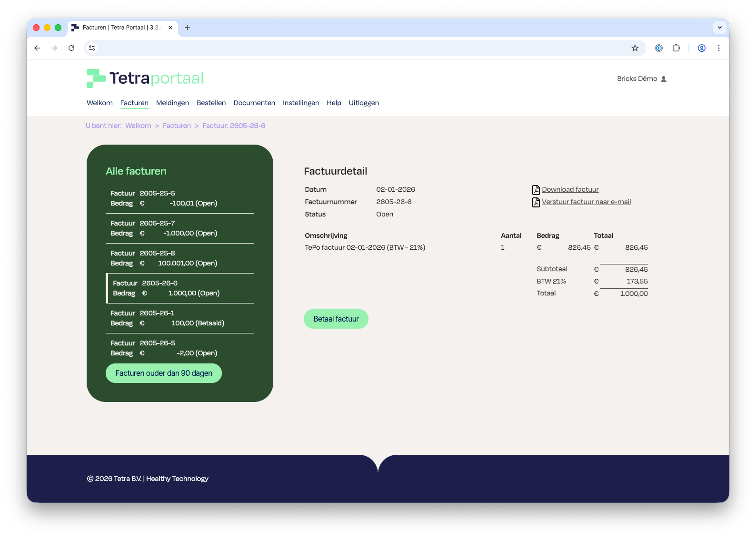The width and height of the screenshot is (756, 538).
Task: Reload the page with the refresh icon
Action: click(x=71, y=48)
